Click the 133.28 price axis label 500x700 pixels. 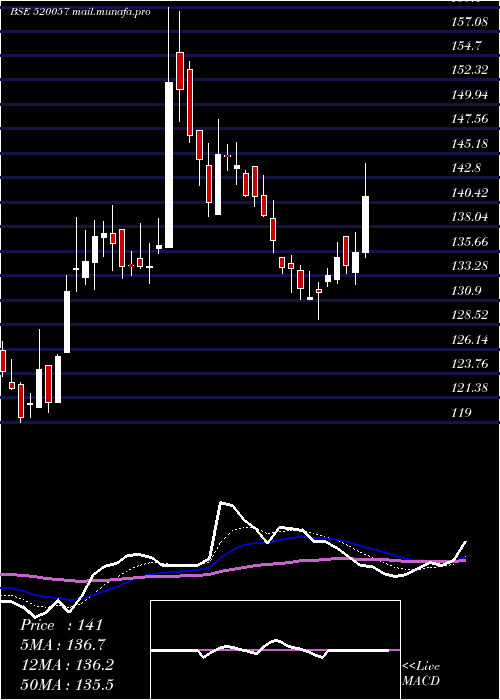click(x=468, y=266)
